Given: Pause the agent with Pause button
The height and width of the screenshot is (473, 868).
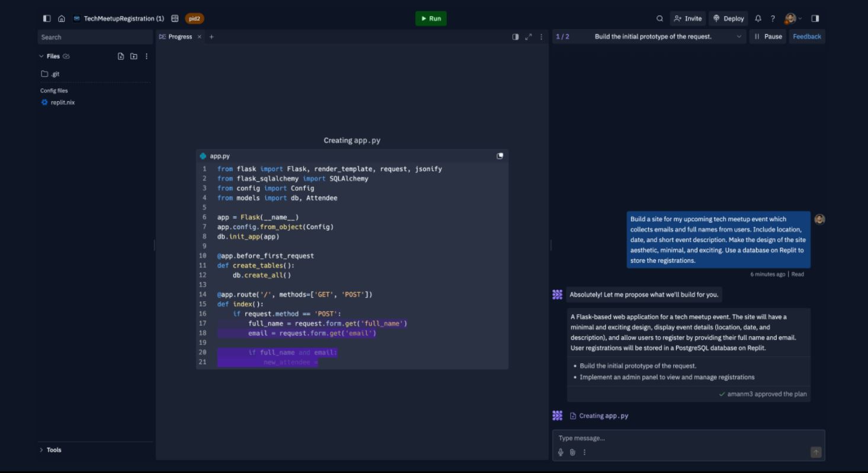Looking at the screenshot, I should click(x=768, y=37).
